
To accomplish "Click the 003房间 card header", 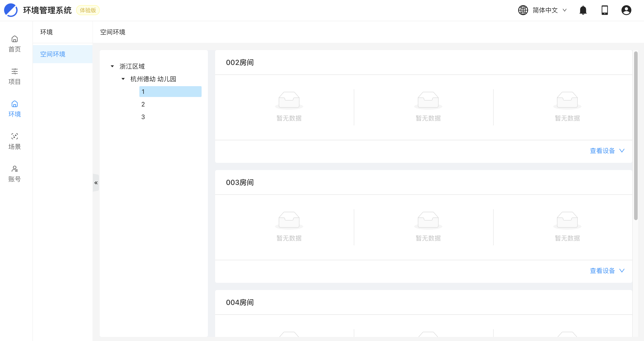I will [423, 182].
